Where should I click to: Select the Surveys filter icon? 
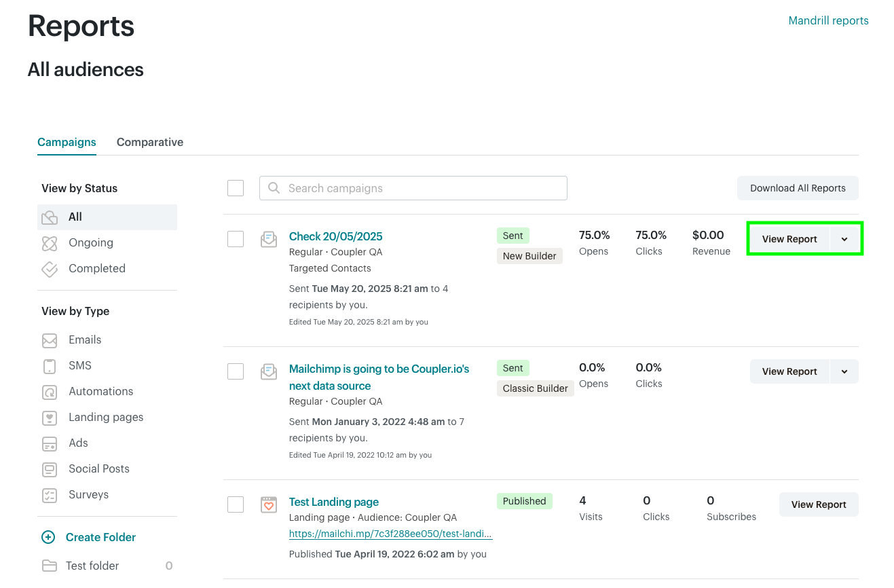[x=49, y=494]
